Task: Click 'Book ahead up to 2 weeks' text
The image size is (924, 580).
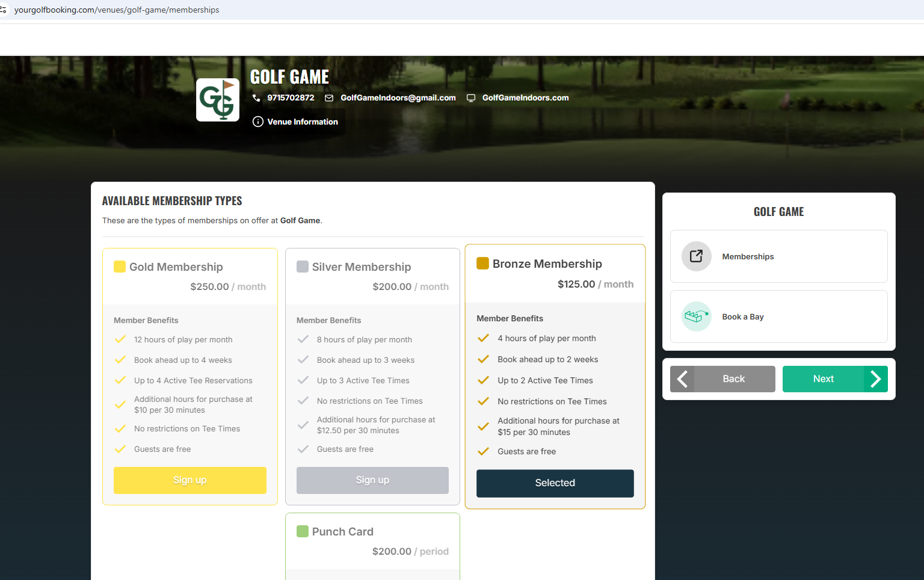Action: 548,359
